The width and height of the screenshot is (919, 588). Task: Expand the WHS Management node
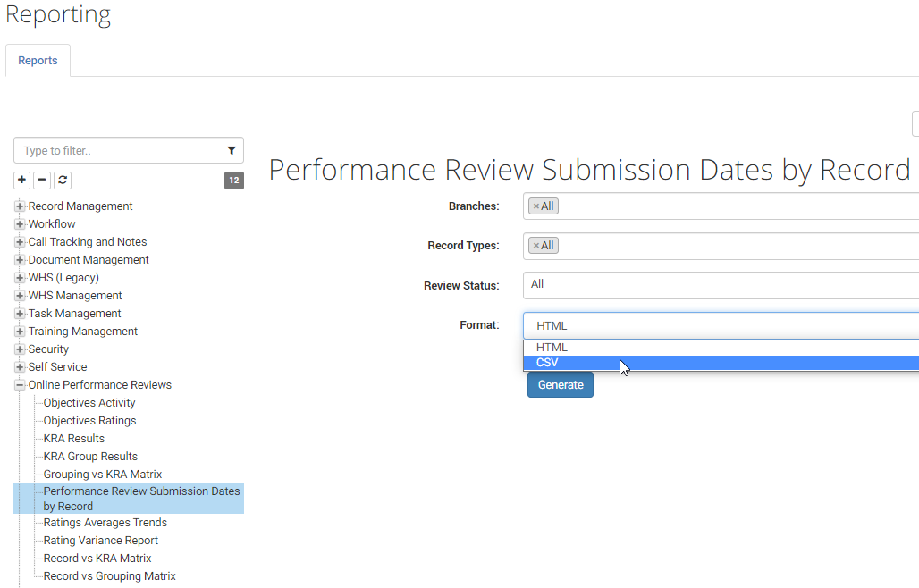pyautogui.click(x=20, y=295)
